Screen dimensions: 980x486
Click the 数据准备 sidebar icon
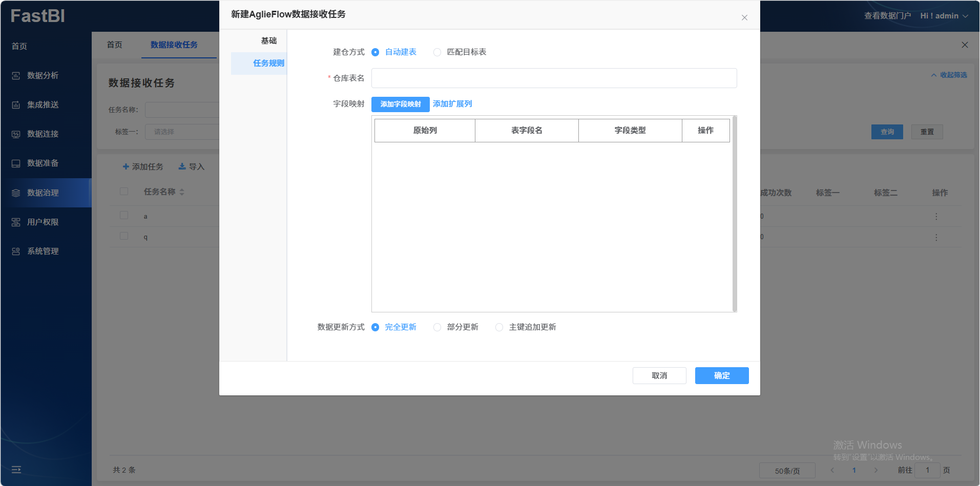pyautogui.click(x=16, y=163)
